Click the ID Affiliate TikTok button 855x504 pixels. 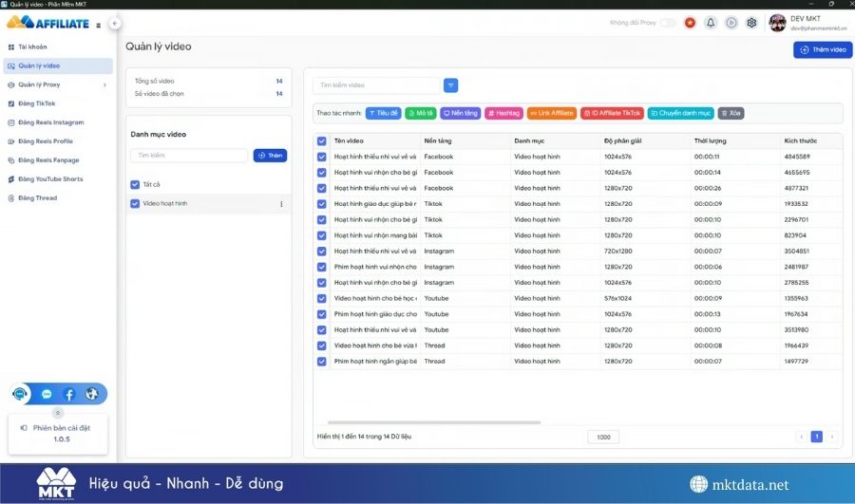[x=612, y=113]
